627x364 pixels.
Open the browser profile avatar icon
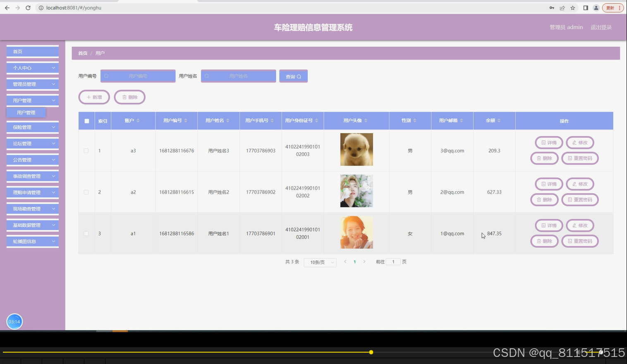(596, 8)
